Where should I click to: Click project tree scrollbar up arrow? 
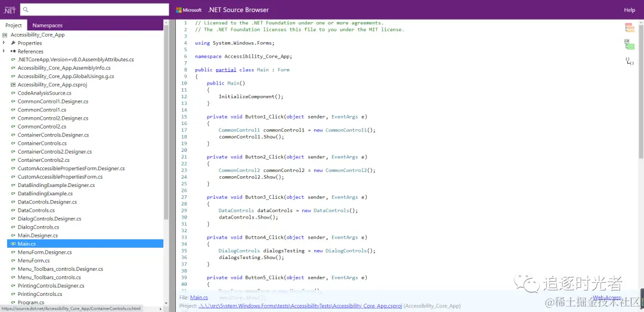166,22
